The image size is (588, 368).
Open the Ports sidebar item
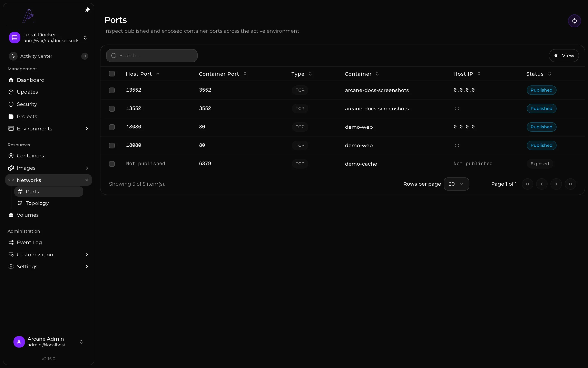(49, 192)
